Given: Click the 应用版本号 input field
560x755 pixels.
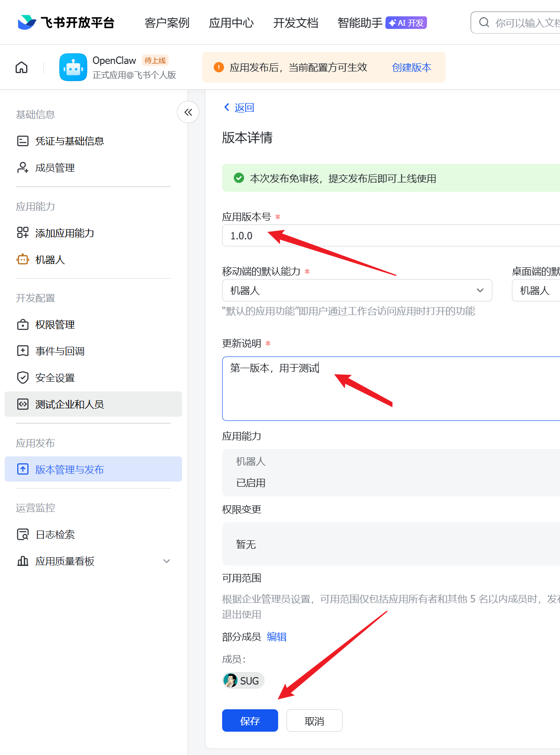Looking at the screenshot, I should [x=391, y=236].
